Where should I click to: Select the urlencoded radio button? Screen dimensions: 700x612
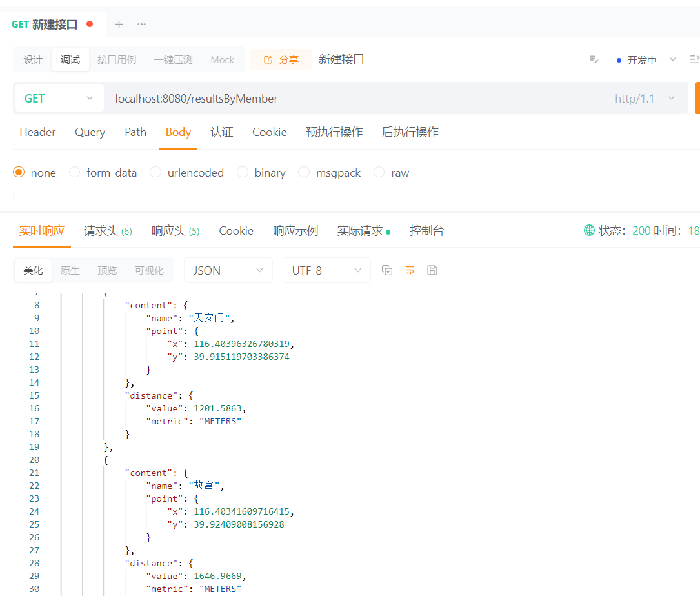[x=155, y=172]
